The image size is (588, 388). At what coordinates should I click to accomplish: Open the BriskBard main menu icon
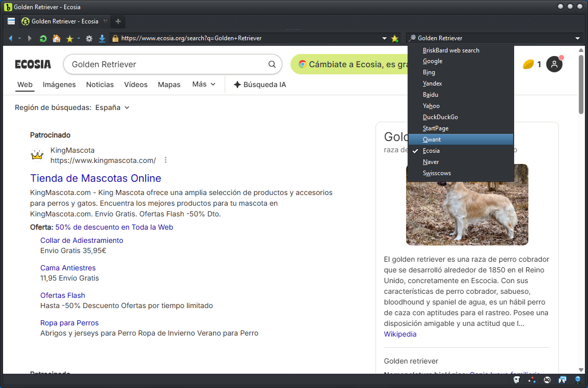pos(11,21)
